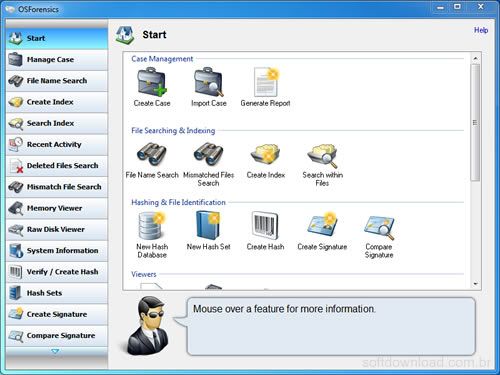Select File Name Search in sidebar
Image resolution: width=500 pixels, height=375 pixels.
[x=57, y=81]
